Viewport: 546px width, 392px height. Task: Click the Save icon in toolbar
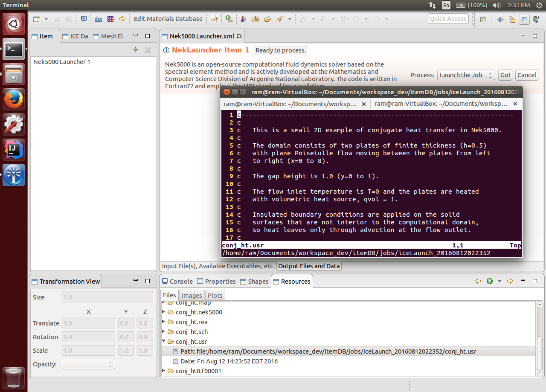point(57,19)
